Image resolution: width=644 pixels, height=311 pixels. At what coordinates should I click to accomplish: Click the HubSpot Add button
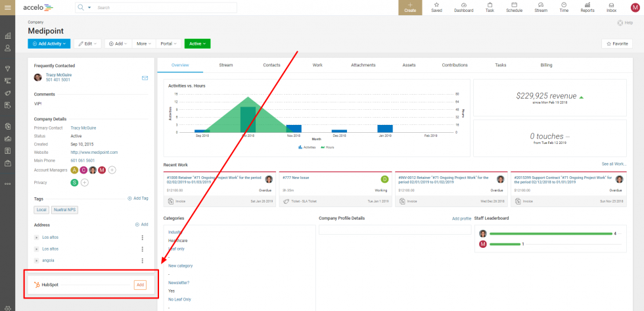140,285
